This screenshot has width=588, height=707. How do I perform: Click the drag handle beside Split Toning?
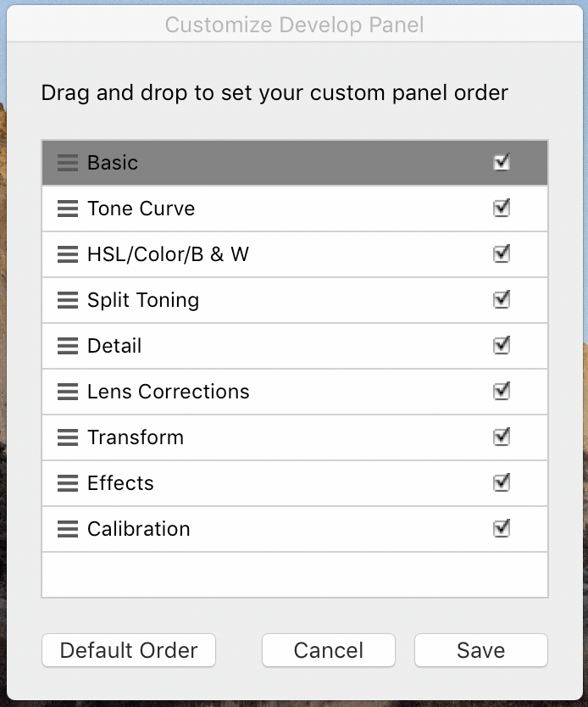point(68,300)
